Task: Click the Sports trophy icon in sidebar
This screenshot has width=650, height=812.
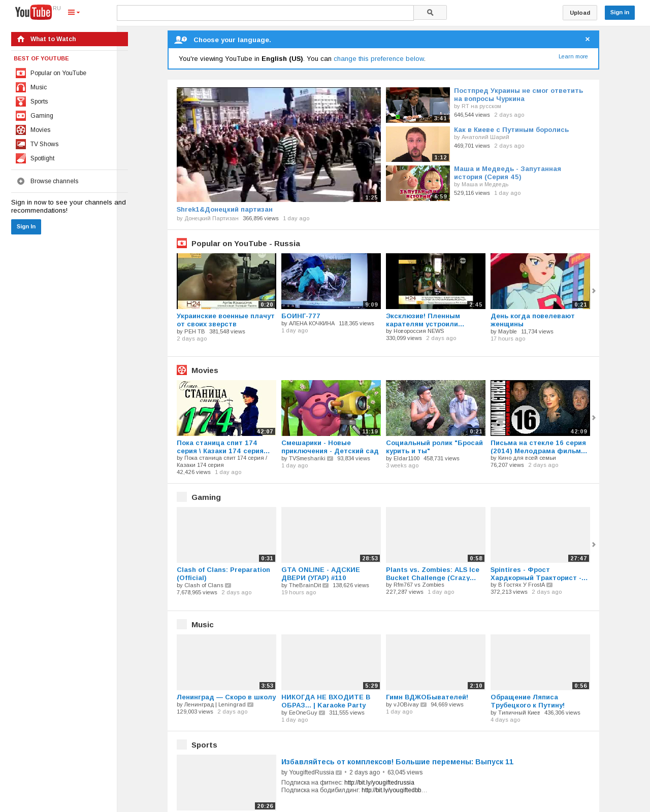Action: (21, 101)
